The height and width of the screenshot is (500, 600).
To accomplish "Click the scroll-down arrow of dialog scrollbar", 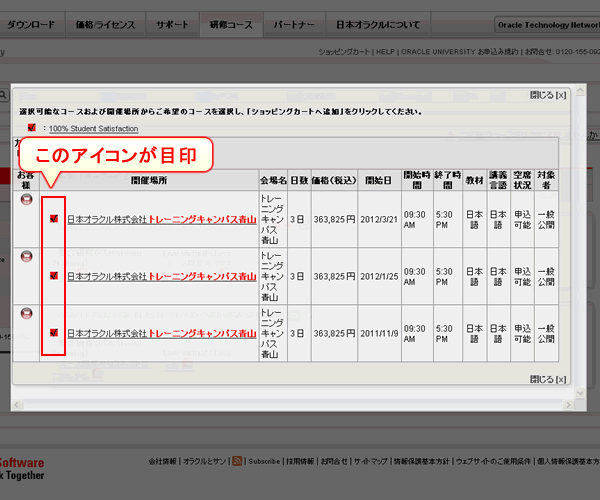I will click(x=580, y=393).
